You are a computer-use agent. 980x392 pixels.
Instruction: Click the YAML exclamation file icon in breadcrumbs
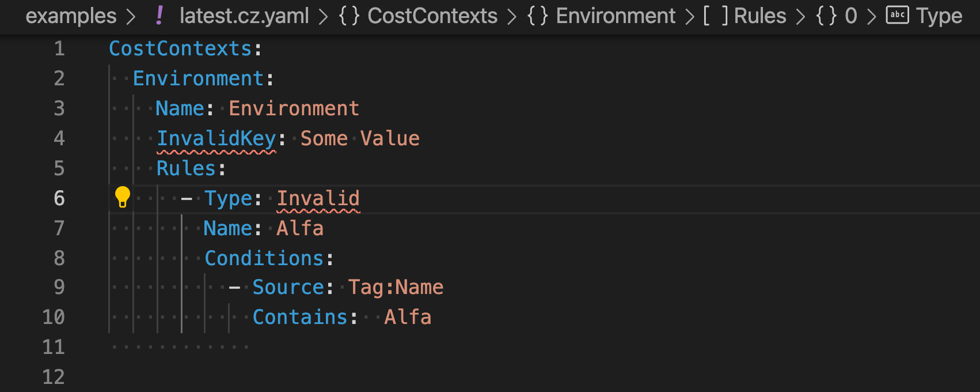tap(159, 16)
